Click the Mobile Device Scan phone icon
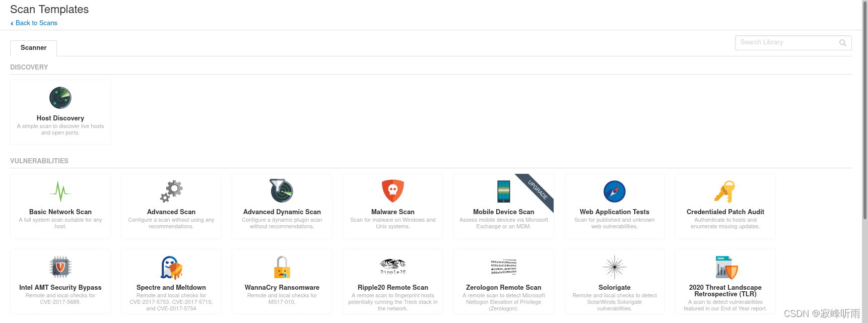 [504, 191]
